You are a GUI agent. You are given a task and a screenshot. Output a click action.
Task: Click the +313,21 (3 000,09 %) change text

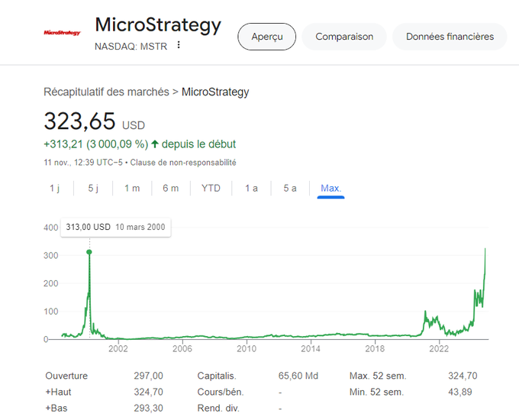point(96,144)
